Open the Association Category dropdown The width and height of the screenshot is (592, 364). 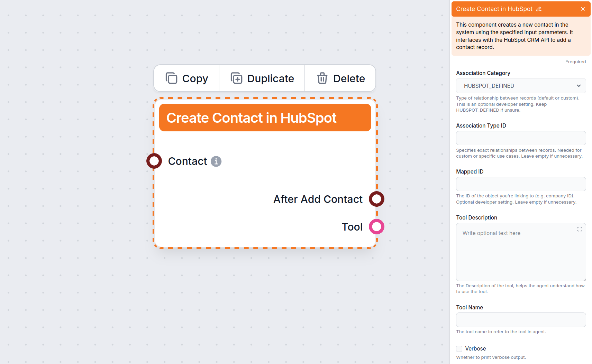(521, 86)
